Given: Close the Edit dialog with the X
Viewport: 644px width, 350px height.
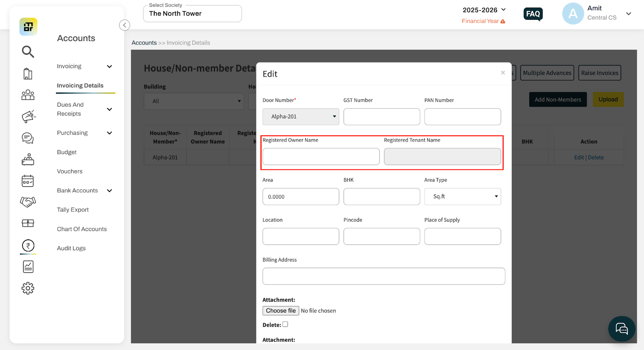Looking at the screenshot, I should 503,73.
